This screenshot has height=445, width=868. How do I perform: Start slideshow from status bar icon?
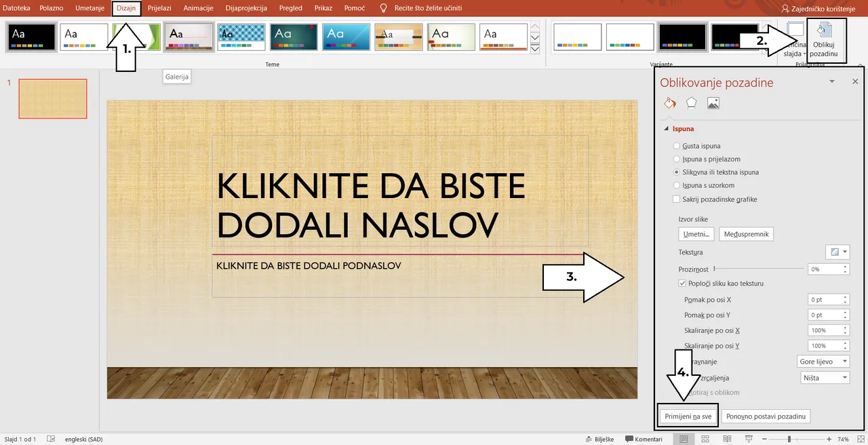(749, 439)
